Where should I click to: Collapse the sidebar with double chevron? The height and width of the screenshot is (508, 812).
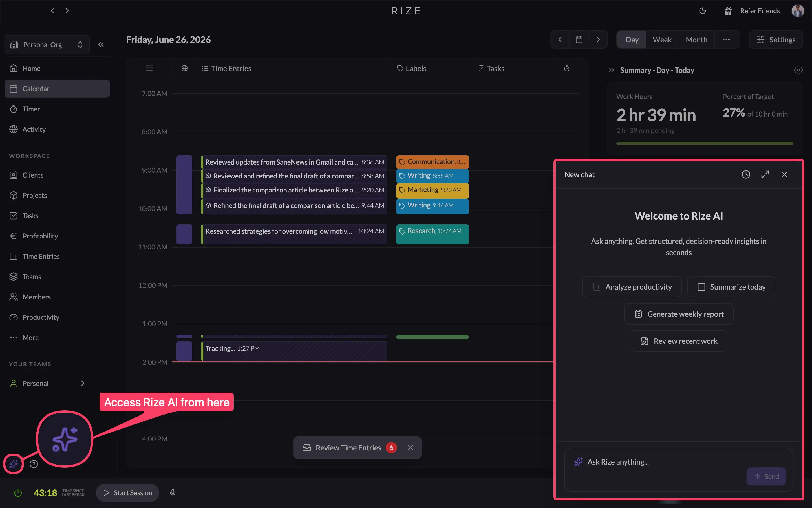[101, 45]
